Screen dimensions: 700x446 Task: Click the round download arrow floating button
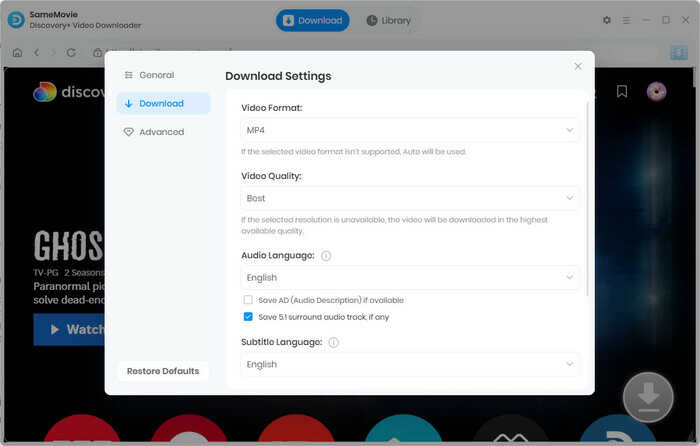coord(648,397)
